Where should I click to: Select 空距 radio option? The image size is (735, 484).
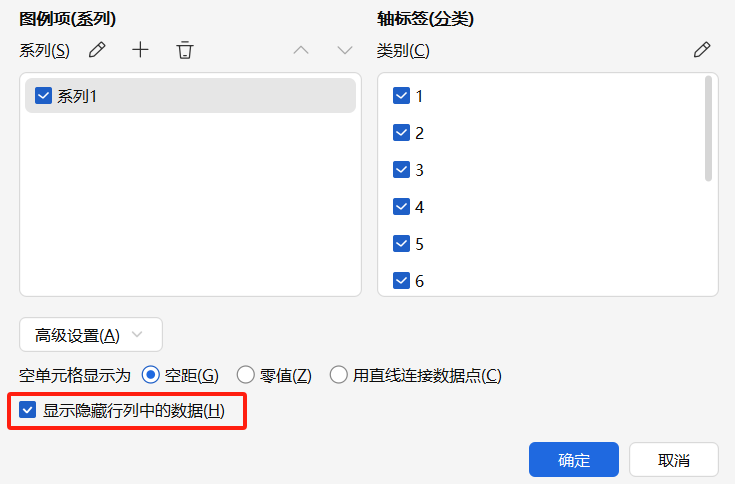click(152, 375)
